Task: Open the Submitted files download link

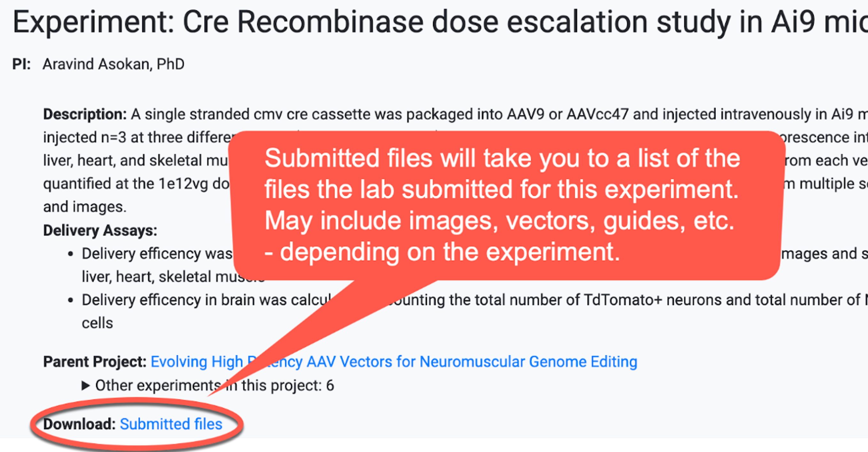Action: click(x=171, y=424)
